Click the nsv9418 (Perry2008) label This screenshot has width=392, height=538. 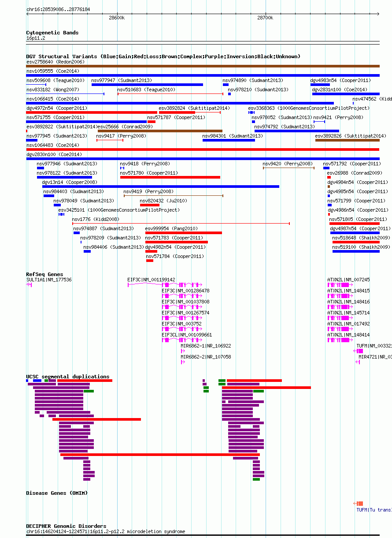[x=145, y=164]
